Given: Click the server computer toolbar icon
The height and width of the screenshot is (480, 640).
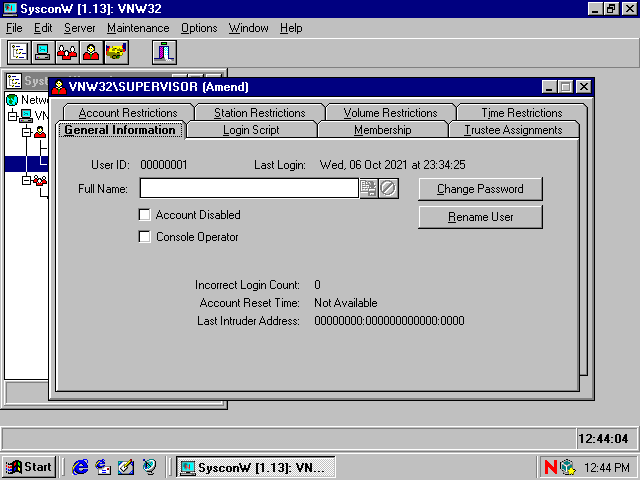Looking at the screenshot, I should tap(43, 52).
